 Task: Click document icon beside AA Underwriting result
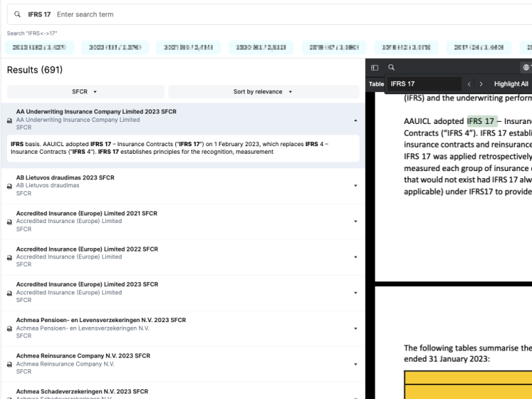pyautogui.click(x=10, y=121)
